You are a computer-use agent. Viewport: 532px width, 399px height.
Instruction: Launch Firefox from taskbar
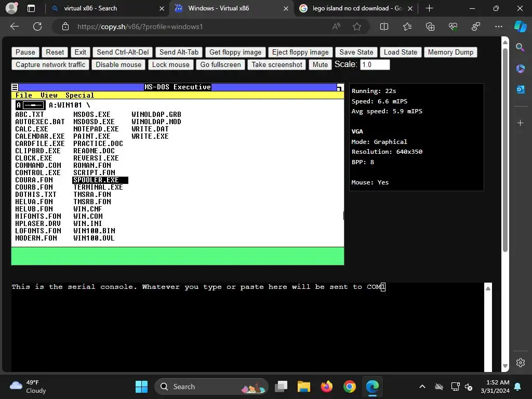pyautogui.click(x=326, y=387)
